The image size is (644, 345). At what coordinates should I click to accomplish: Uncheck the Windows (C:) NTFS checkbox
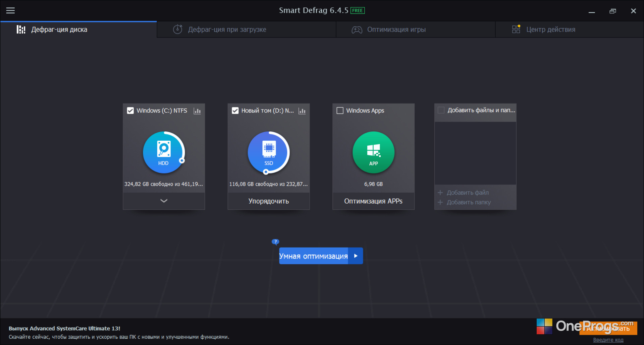130,111
